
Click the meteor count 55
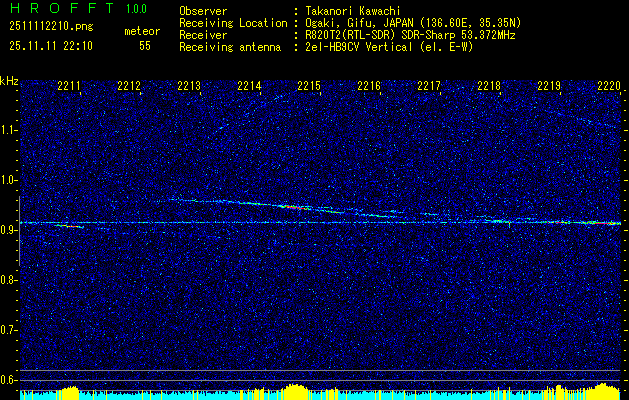(x=145, y=46)
